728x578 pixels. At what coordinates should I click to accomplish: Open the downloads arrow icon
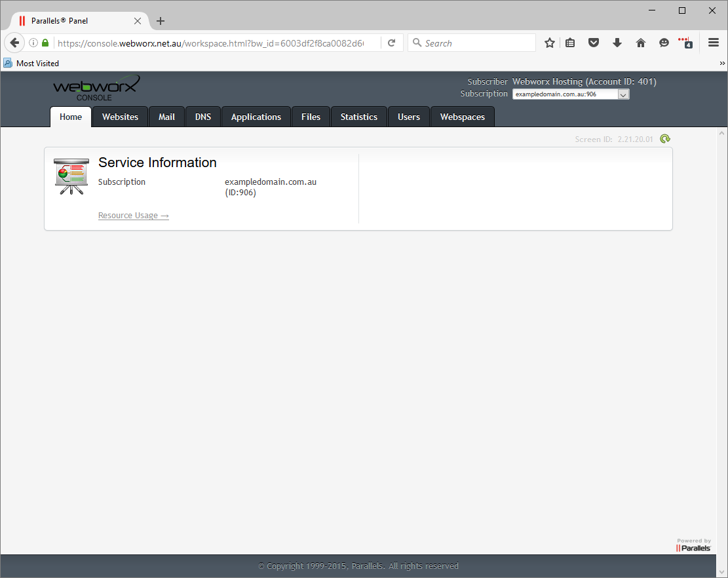(x=617, y=43)
